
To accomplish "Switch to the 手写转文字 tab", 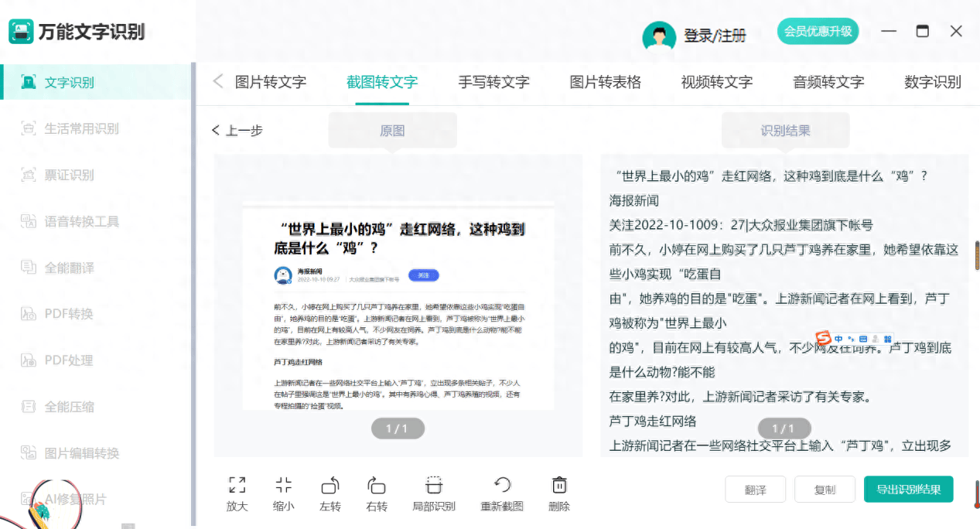I will coord(493,82).
